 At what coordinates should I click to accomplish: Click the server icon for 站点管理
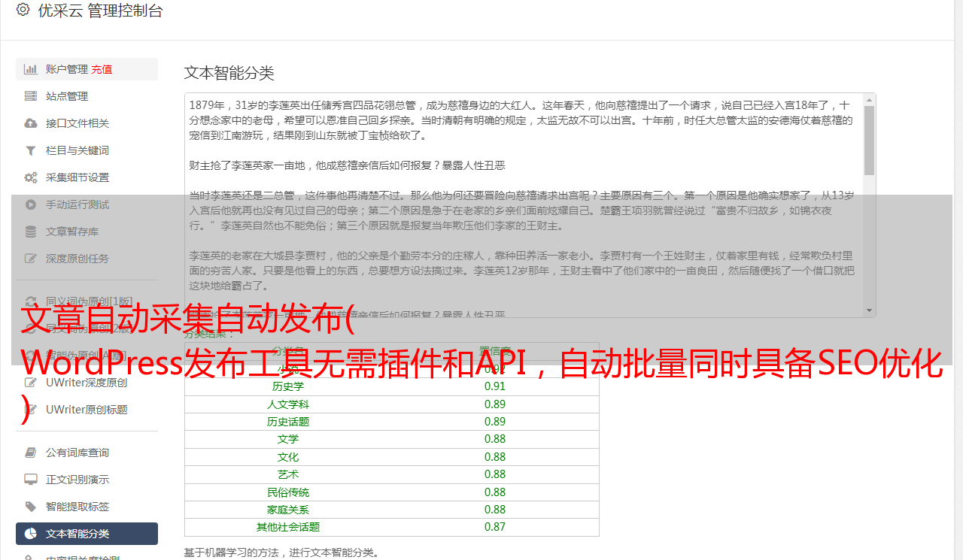pyautogui.click(x=30, y=96)
